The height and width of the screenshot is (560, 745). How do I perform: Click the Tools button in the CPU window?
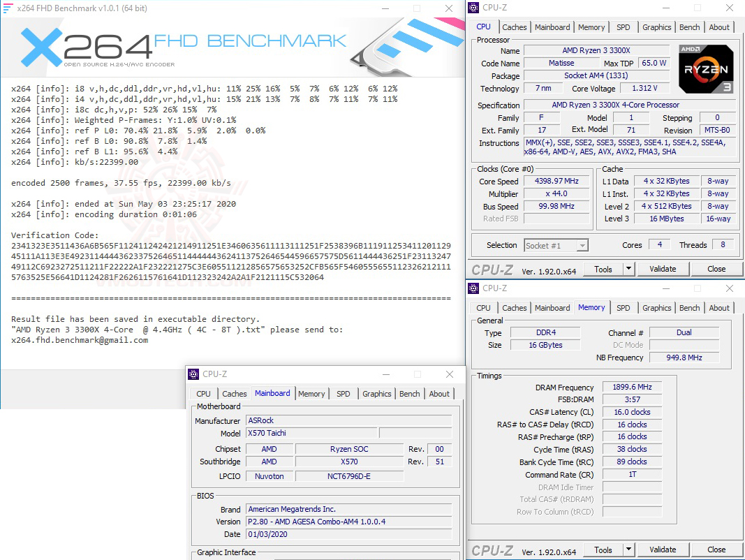point(603,269)
